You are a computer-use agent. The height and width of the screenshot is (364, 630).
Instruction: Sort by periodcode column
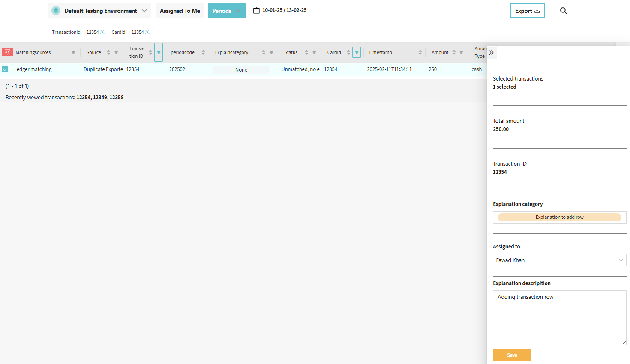point(203,52)
